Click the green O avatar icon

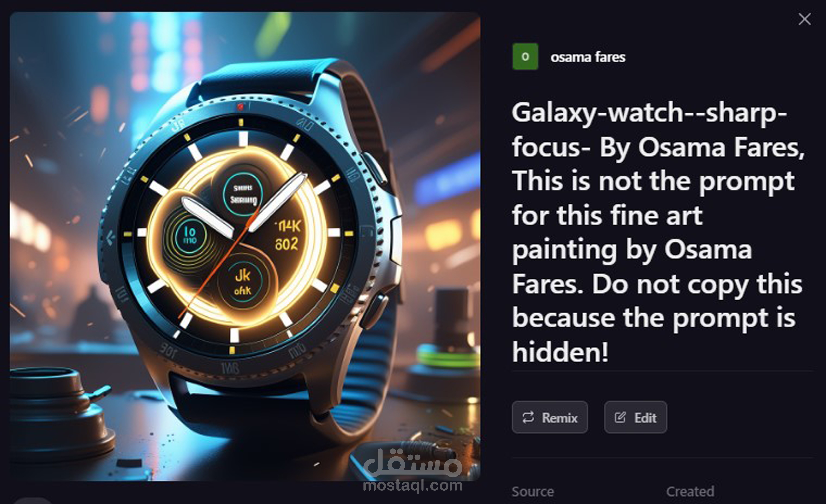[525, 56]
